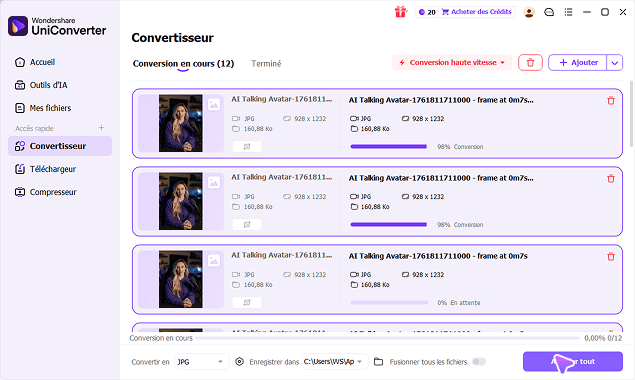Click the vertical scrollbar of the conversion list
Screen dimensions: 635x380
[x=632, y=113]
